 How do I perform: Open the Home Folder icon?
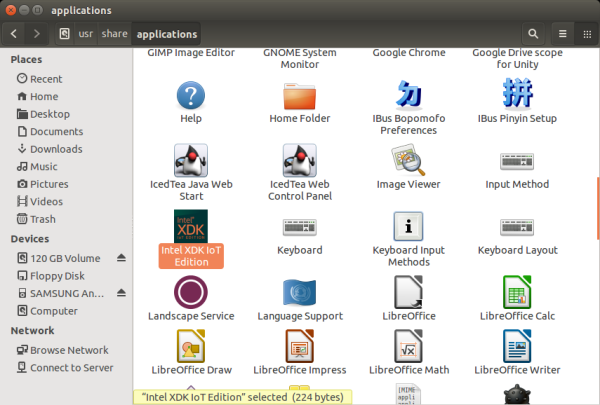(300, 96)
